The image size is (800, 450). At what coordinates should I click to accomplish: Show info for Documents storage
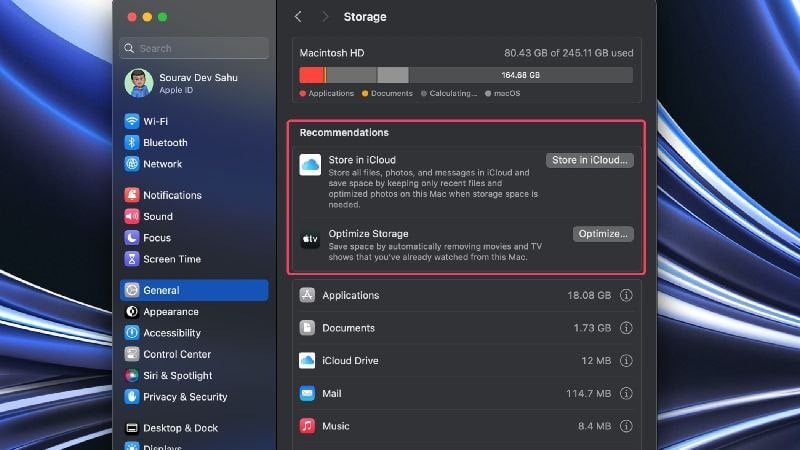626,328
